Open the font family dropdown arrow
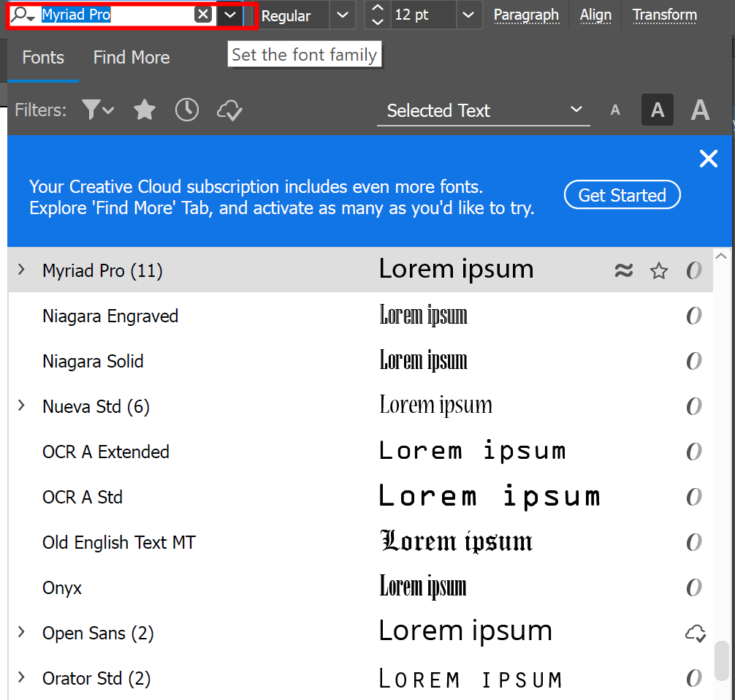 click(229, 15)
